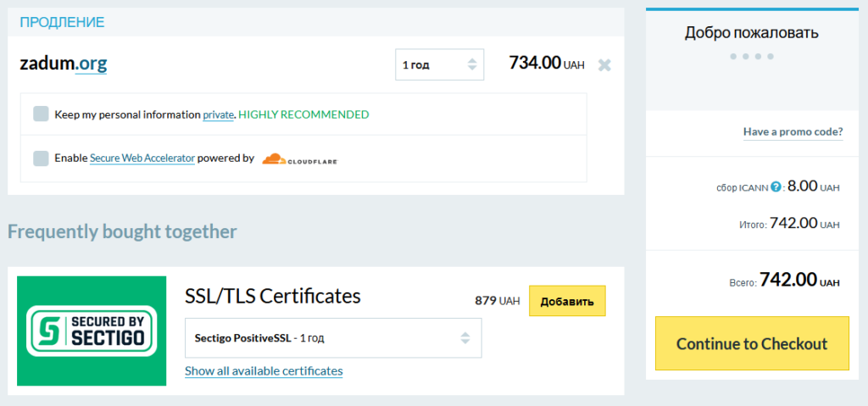
Task: Click the Добавить button for SSL certificate
Action: [x=567, y=301]
